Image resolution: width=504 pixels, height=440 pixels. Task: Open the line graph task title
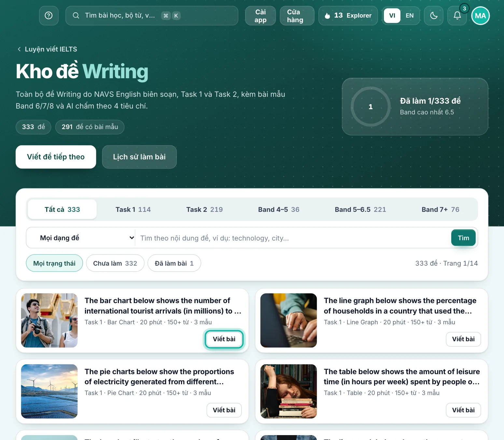click(x=400, y=306)
